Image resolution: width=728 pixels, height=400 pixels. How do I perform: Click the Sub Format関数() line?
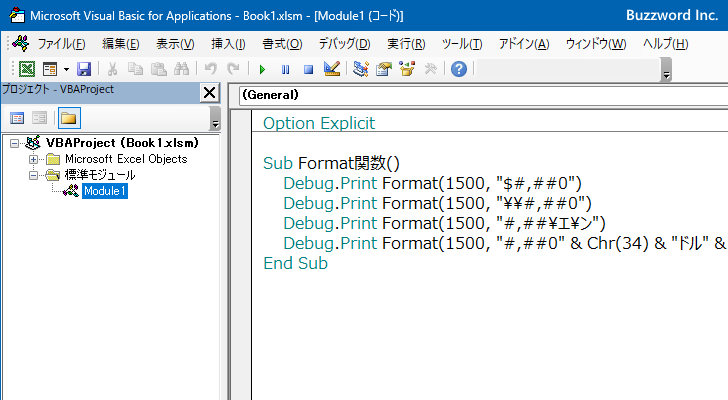click(x=331, y=163)
